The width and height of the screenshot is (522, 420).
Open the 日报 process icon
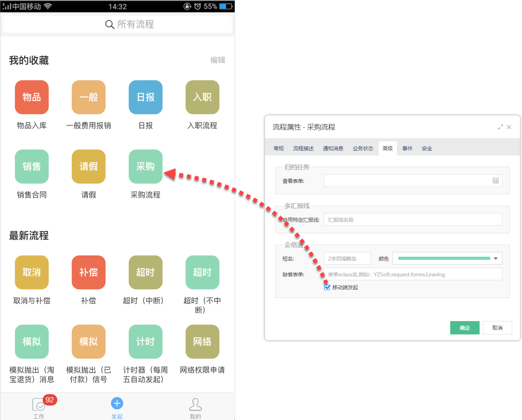(x=146, y=97)
